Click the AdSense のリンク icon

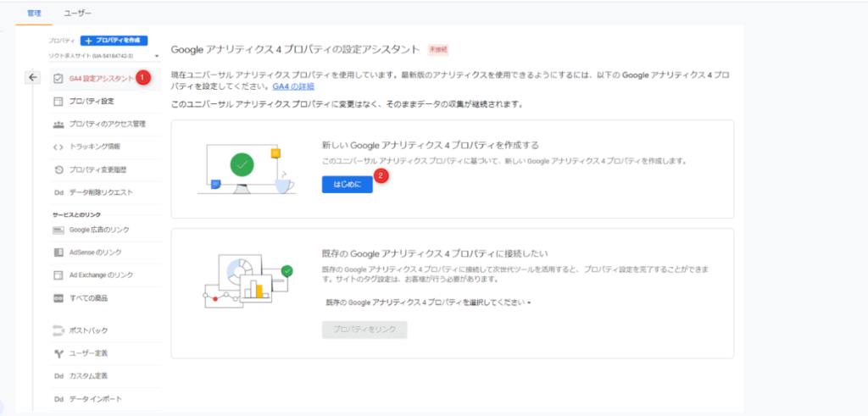pos(58,252)
